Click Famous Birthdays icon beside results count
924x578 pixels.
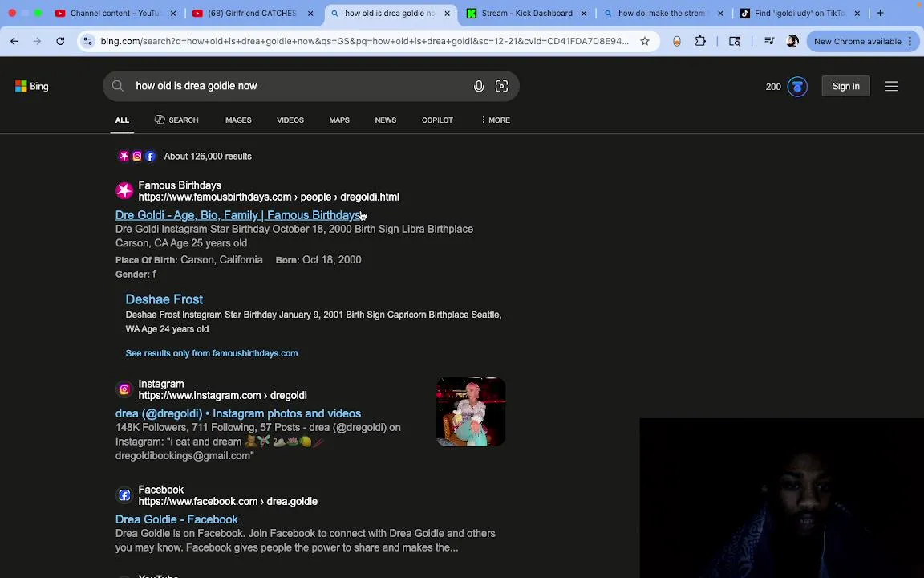pyautogui.click(x=124, y=157)
